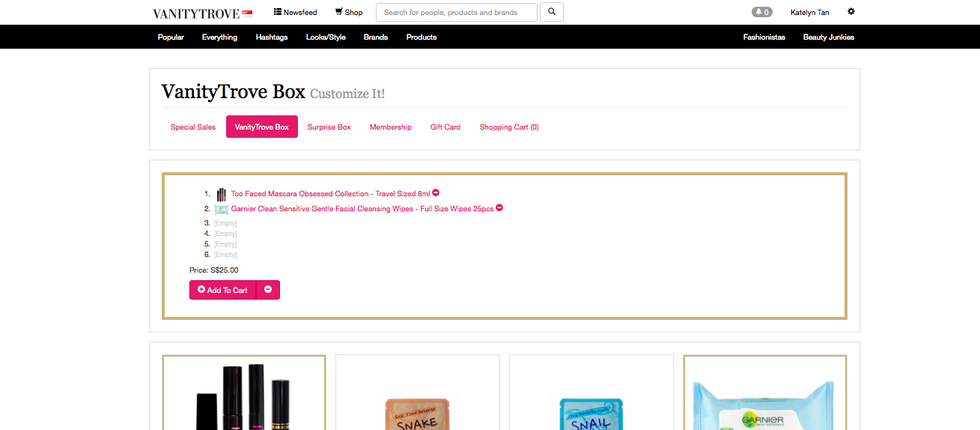This screenshot has height=430, width=980.
Task: Open Beauty Junkies in the navbar
Action: (x=829, y=37)
